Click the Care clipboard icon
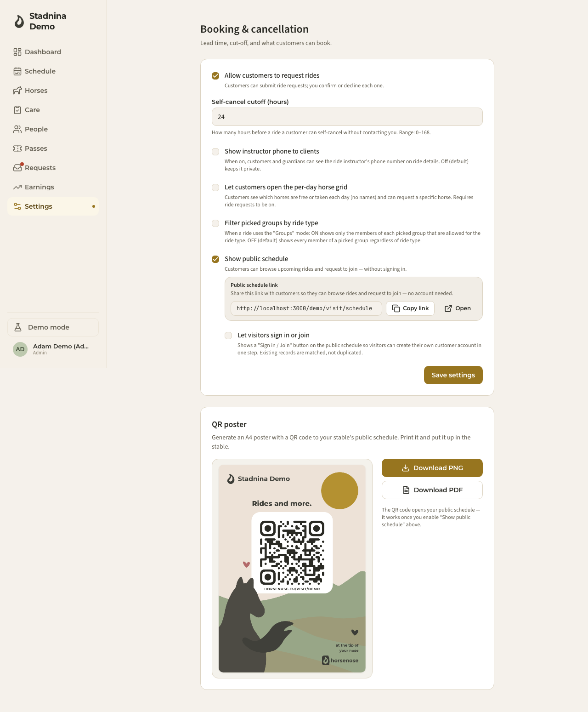Screen dimensions: 588x712 tap(17, 110)
